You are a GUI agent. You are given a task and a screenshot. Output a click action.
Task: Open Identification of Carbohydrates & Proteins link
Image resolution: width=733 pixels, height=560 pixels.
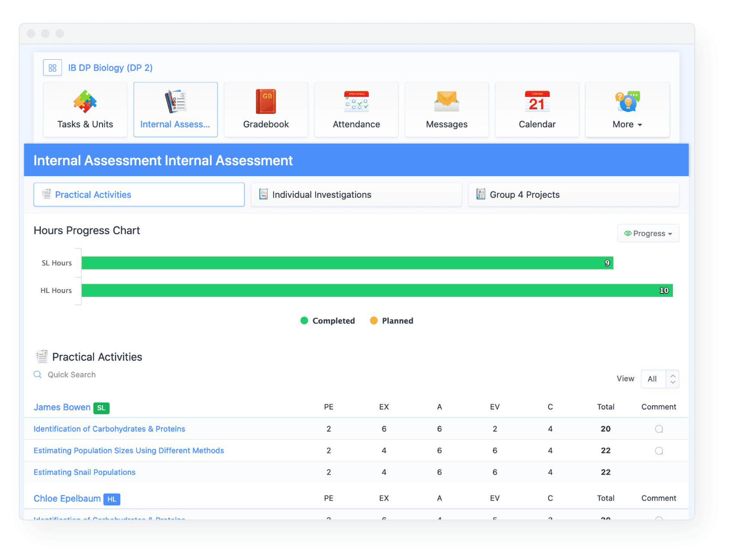coord(110,429)
